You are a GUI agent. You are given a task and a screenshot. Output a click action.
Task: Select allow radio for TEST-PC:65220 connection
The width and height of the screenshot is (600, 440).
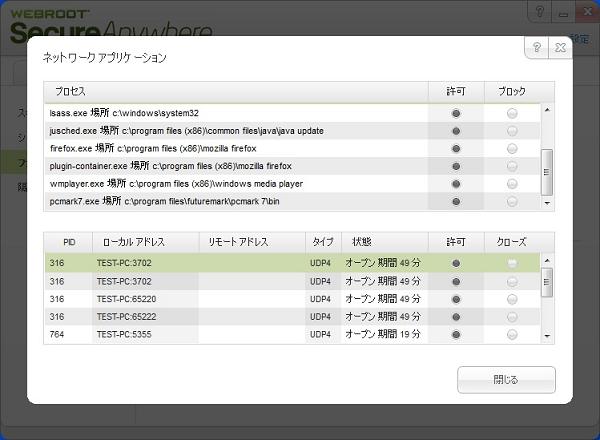point(456,299)
